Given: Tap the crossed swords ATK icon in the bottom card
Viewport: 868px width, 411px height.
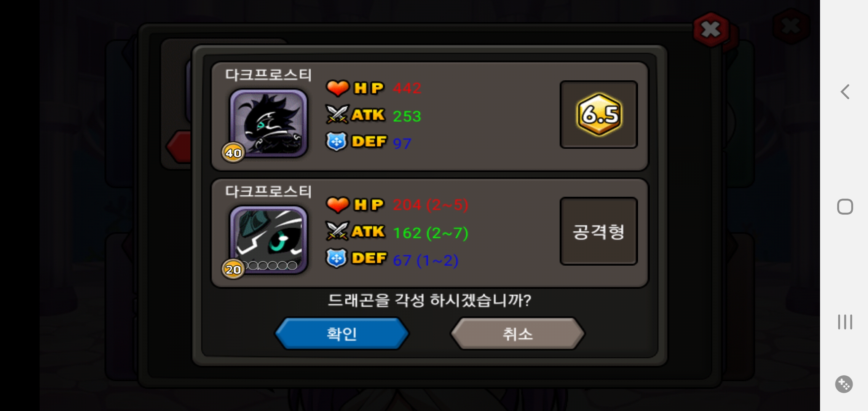Looking at the screenshot, I should (337, 231).
